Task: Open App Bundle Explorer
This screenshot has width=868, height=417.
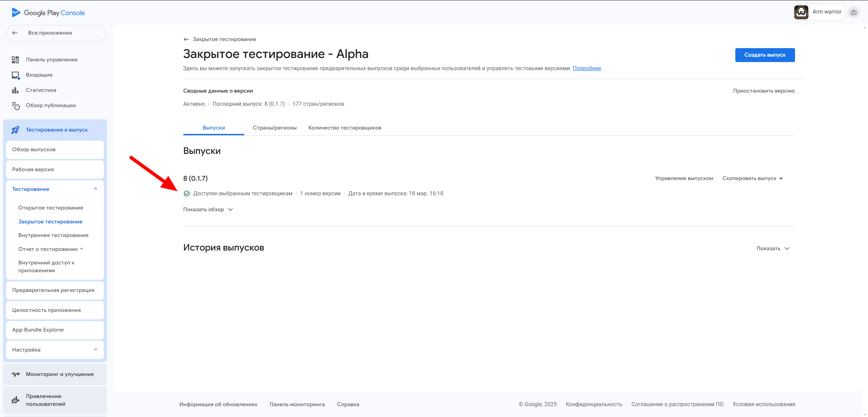Action: pos(55,330)
